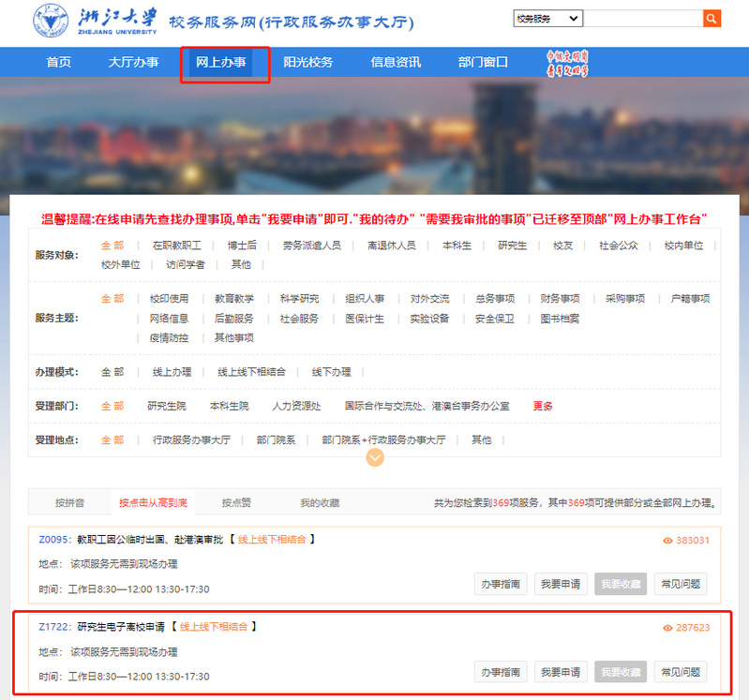Open 办事指南 for service Z0095
The height and width of the screenshot is (700, 749).
pos(500,584)
